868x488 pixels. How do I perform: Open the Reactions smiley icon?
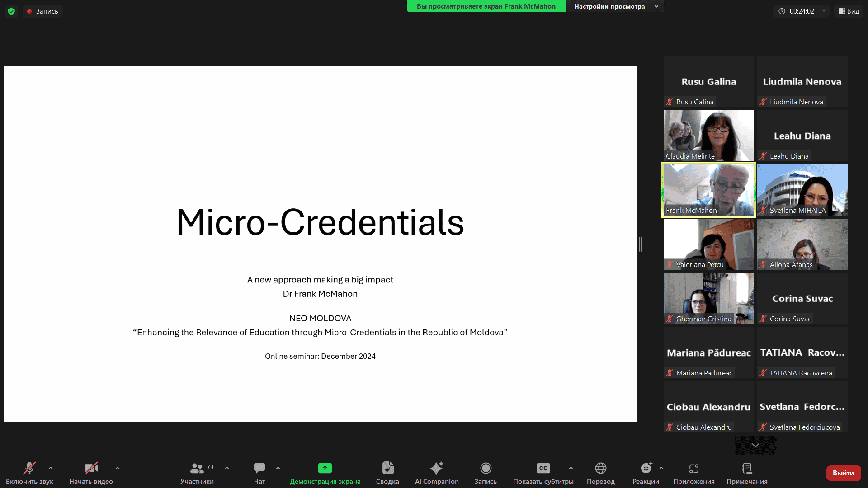tap(646, 469)
